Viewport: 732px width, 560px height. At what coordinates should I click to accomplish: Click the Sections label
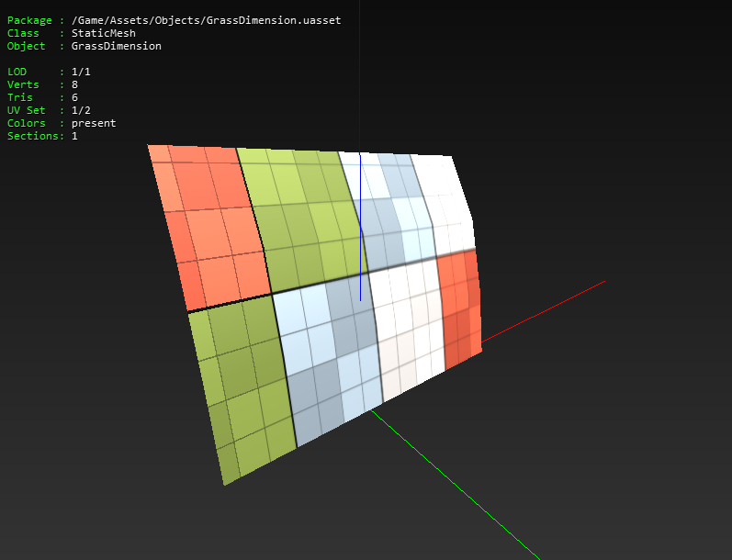tap(33, 136)
